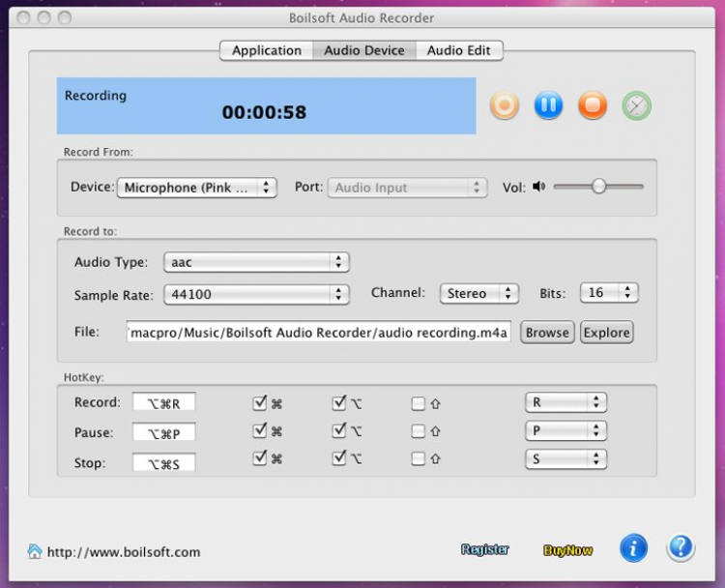Click the home icon beside boilsoft URL
Image resolution: width=725 pixels, height=588 pixels.
click(x=35, y=551)
